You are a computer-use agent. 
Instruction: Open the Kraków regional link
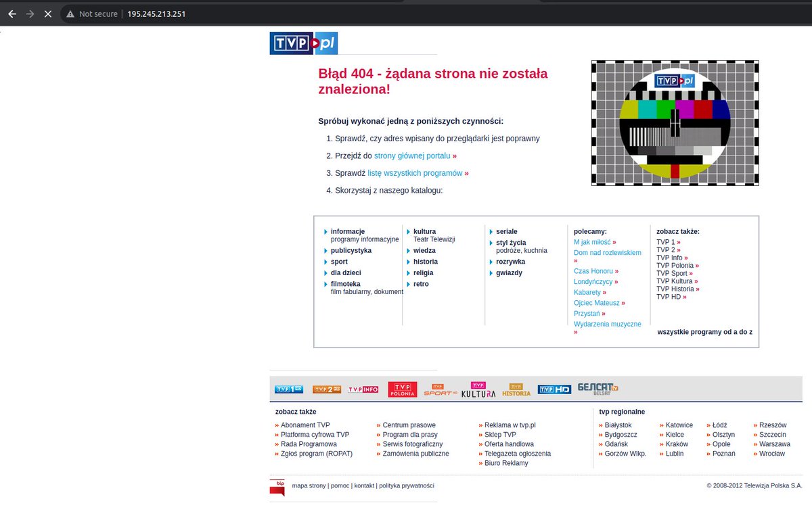click(677, 444)
